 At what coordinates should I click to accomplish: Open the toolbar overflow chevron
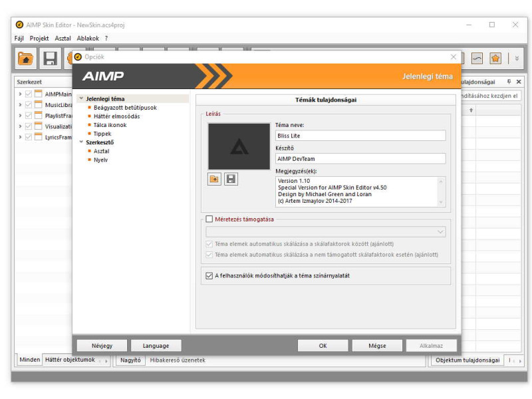[x=517, y=59]
